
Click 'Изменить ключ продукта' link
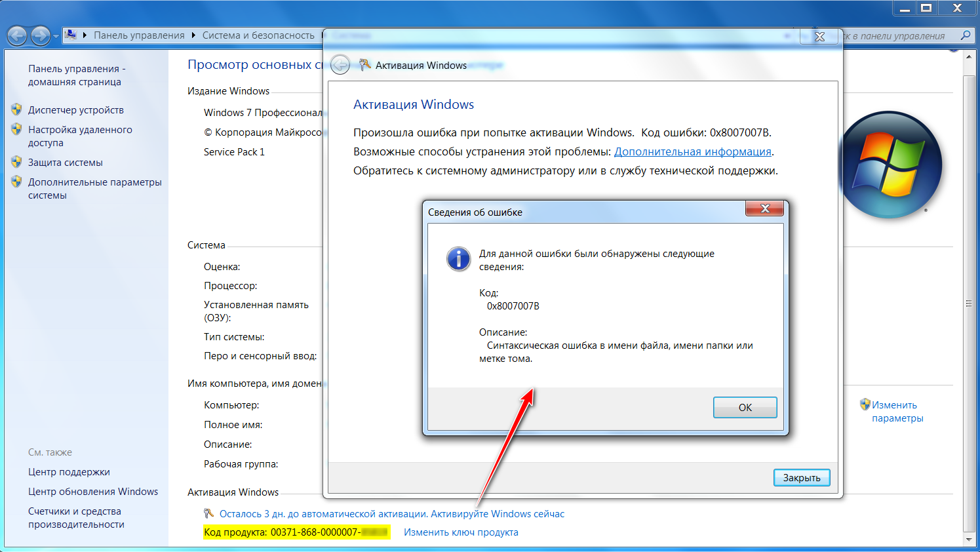click(x=461, y=532)
